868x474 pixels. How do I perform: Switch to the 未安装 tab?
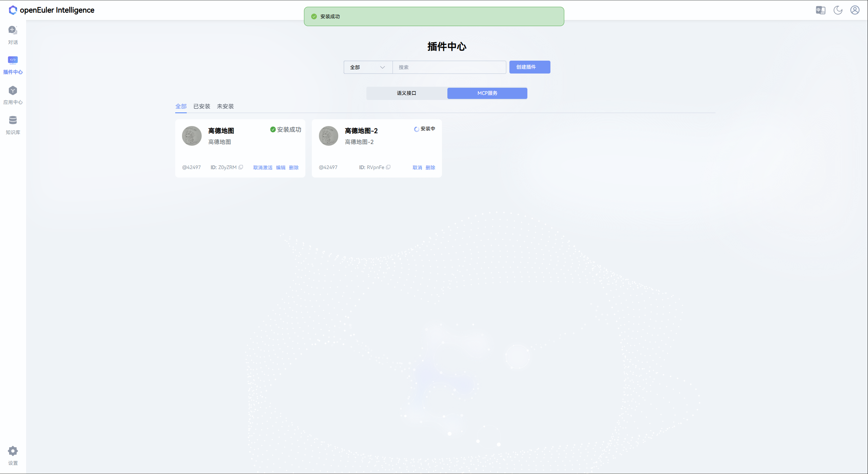[225, 106]
